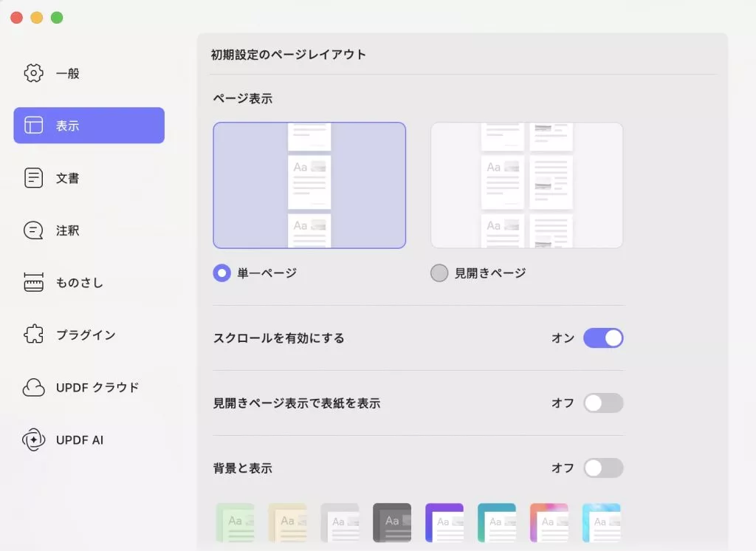Viewport: 756px width, 551px height.
Task: Click the ページ表示 section label
Action: (243, 98)
